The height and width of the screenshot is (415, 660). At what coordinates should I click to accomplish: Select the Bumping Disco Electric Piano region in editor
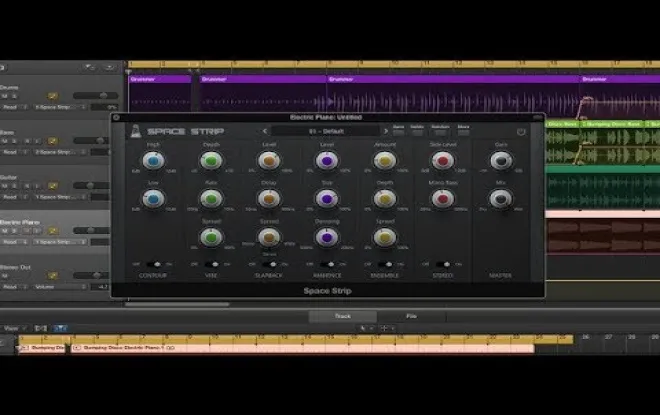click(303, 348)
